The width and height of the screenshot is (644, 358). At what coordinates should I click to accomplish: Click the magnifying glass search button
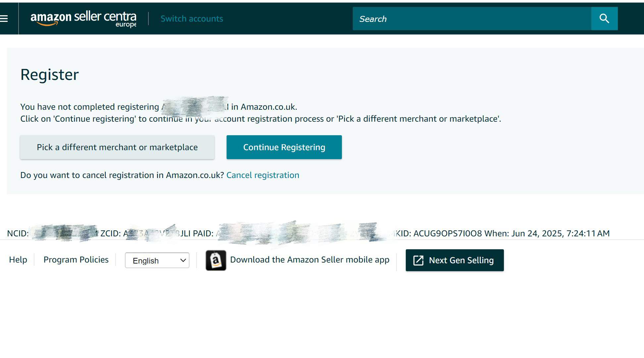[x=604, y=19]
